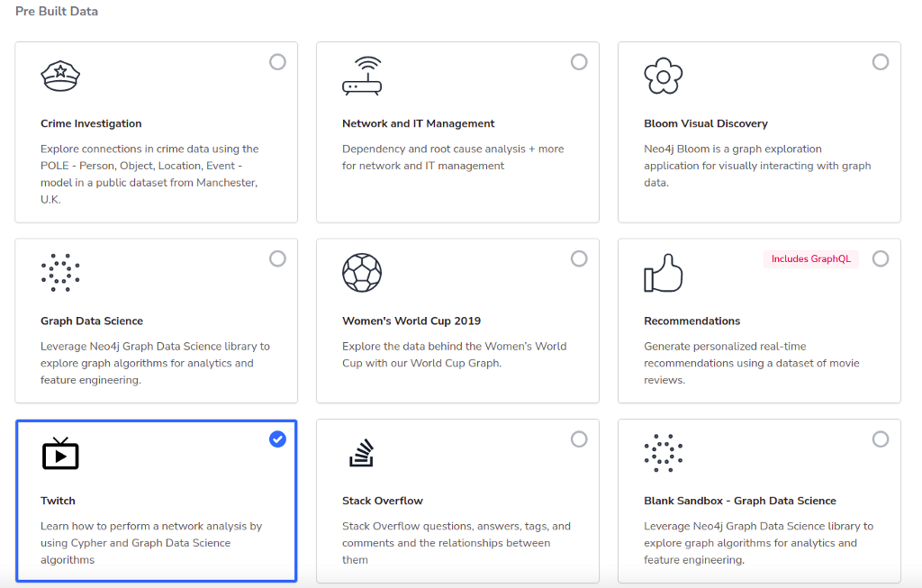Select the Crime Investigation radio button
The width and height of the screenshot is (922, 588).
tap(277, 62)
